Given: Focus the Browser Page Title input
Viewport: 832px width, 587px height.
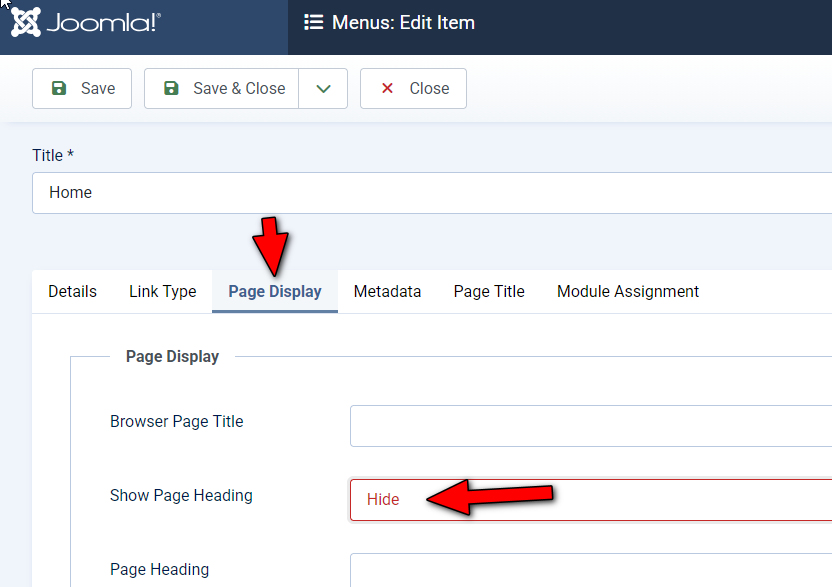Looking at the screenshot, I should (x=590, y=426).
